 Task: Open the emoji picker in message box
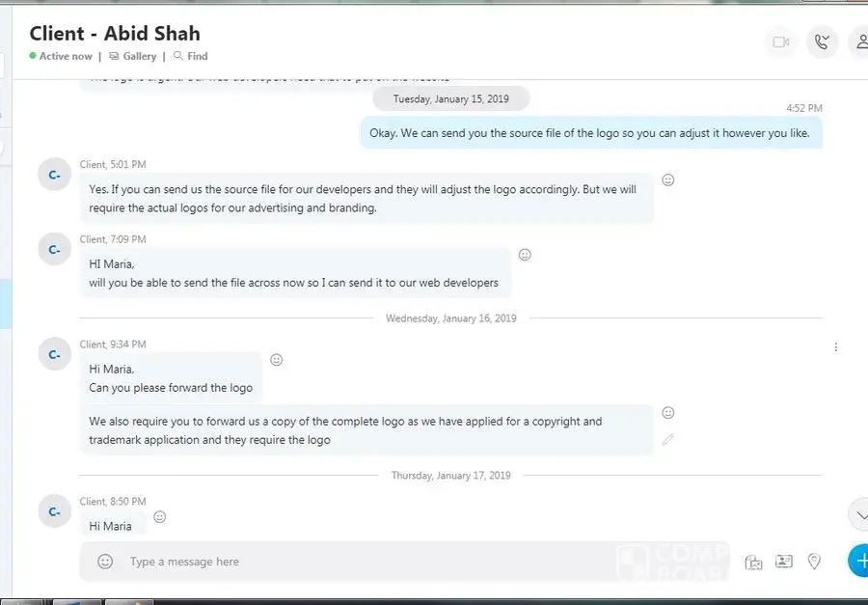(106, 562)
